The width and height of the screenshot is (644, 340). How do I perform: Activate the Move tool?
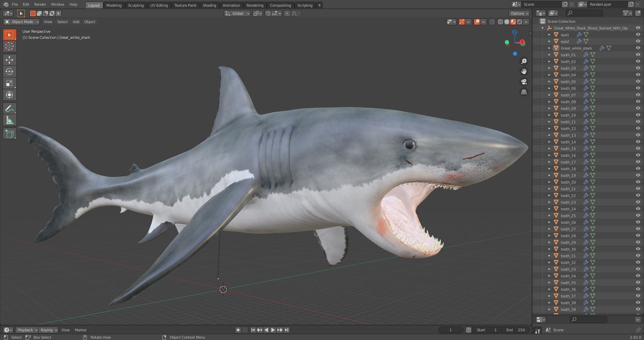[x=9, y=60]
